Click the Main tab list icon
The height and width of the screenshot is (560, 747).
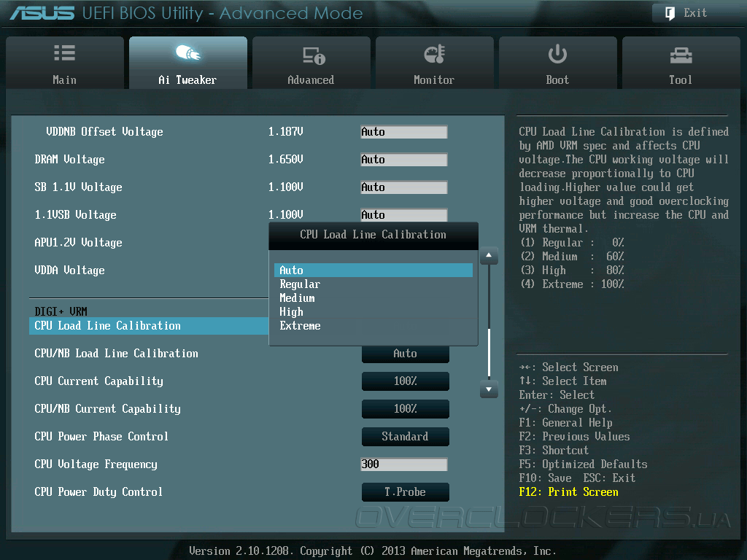pyautogui.click(x=64, y=52)
